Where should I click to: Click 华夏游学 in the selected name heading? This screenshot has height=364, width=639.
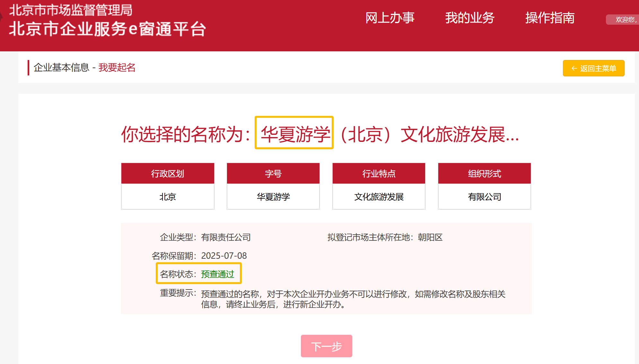(x=295, y=134)
